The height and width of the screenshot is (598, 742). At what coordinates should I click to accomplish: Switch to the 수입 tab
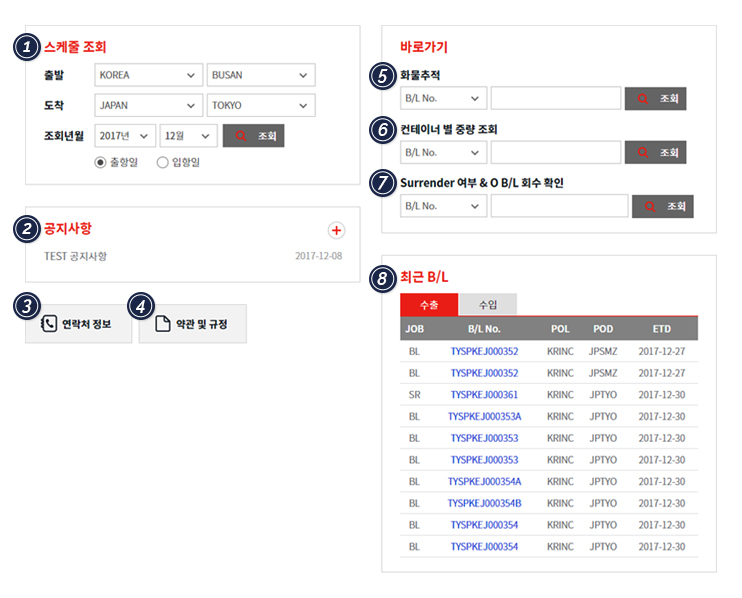(x=488, y=305)
